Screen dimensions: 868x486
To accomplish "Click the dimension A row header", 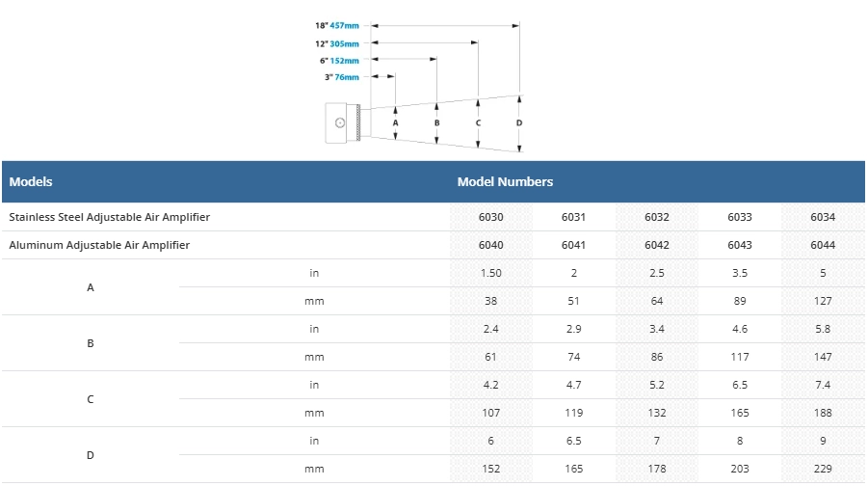I will [x=91, y=287].
